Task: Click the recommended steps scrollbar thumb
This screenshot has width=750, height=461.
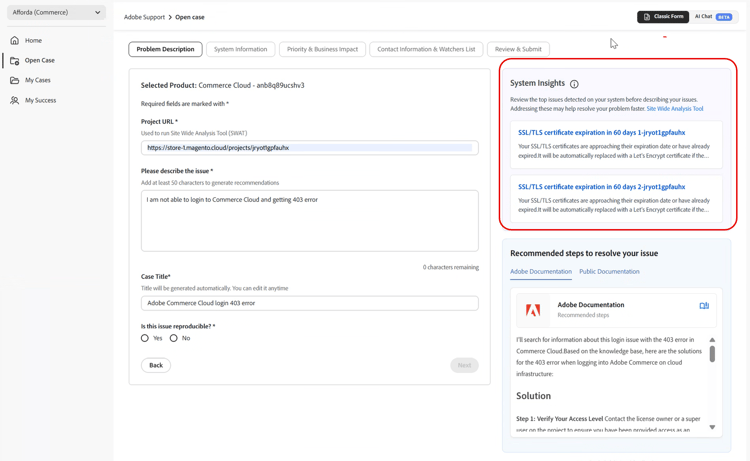Action: [712, 354]
